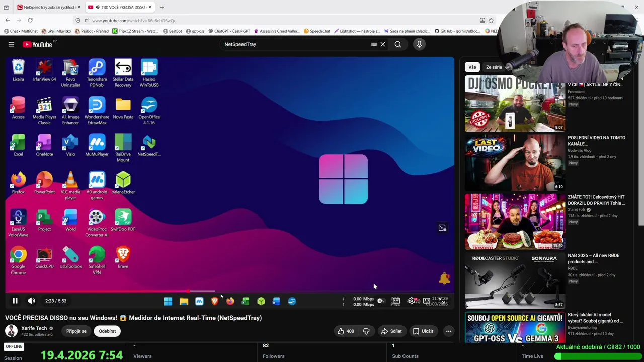Open BestBot bookmark
This screenshot has width=644, height=362.
coord(173,31)
